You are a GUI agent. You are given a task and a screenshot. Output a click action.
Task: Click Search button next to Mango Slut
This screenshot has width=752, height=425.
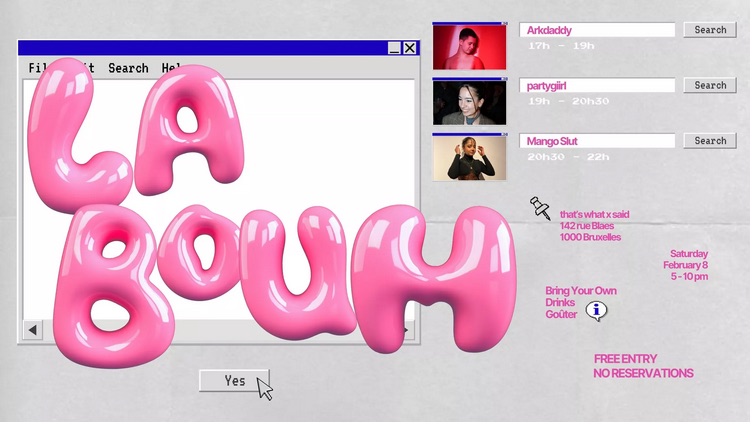click(710, 141)
